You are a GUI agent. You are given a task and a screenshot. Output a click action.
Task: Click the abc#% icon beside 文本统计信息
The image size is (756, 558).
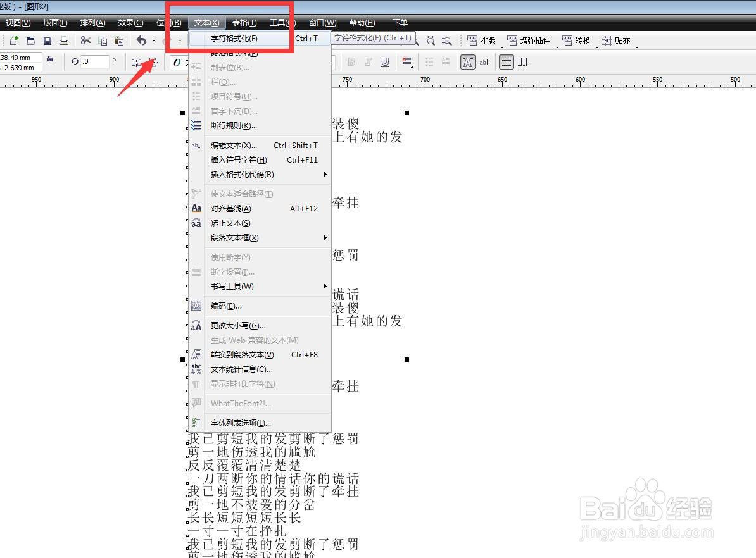196,369
